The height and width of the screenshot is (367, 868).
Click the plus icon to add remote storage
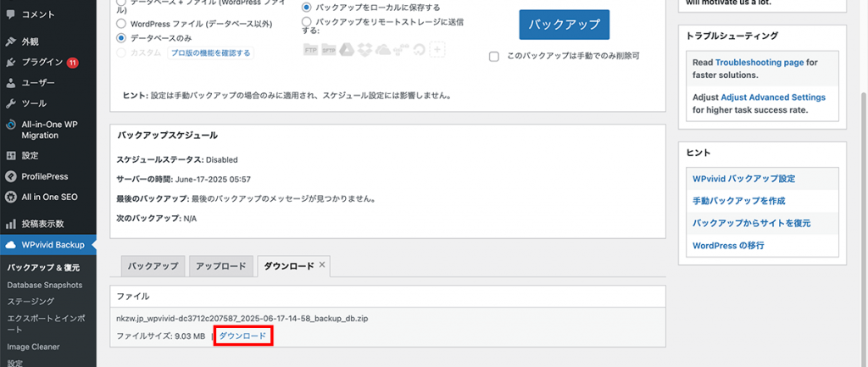(437, 49)
